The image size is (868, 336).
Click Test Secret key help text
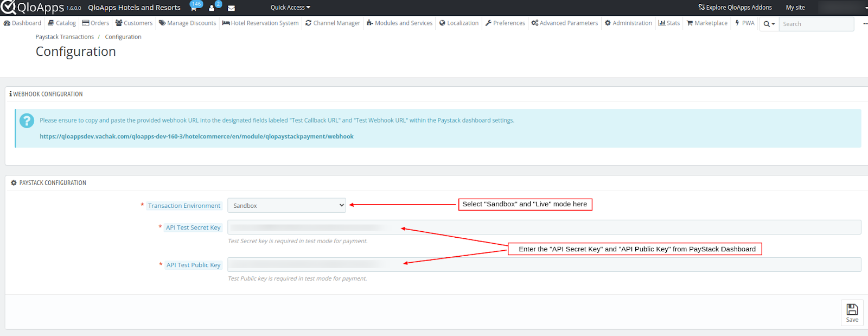point(297,241)
